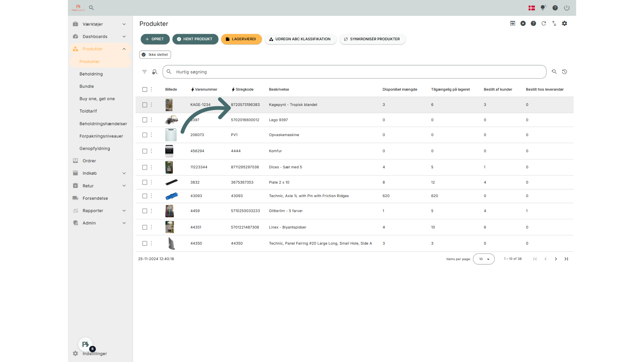Click the LAGERVÆRDI button

(x=241, y=39)
